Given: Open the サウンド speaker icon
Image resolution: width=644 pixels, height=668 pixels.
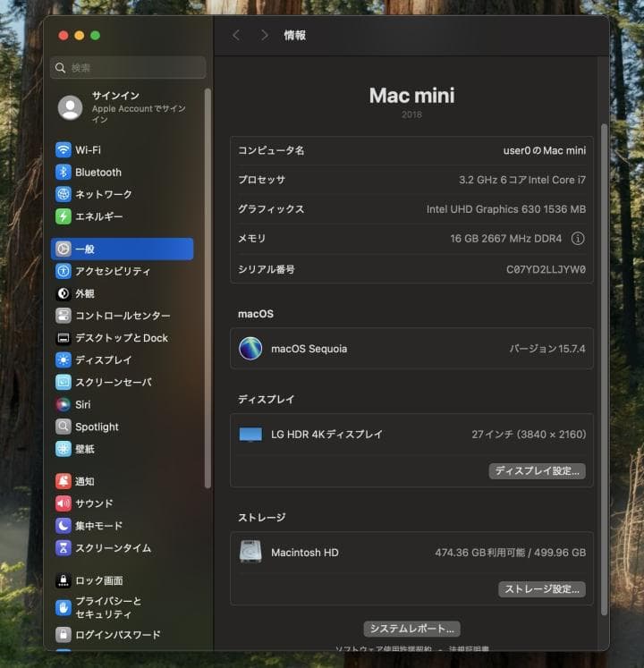Looking at the screenshot, I should click(64, 503).
